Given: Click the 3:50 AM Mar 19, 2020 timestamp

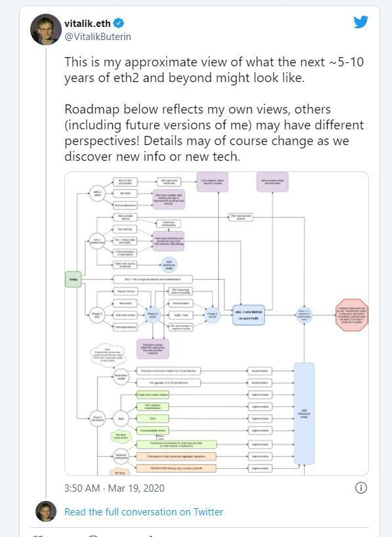Looking at the screenshot, I should click(114, 488).
